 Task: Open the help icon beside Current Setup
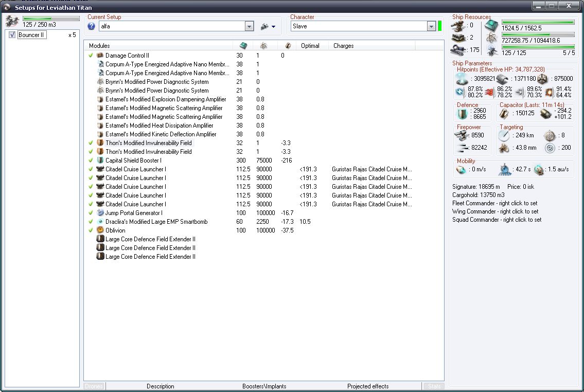[91, 26]
